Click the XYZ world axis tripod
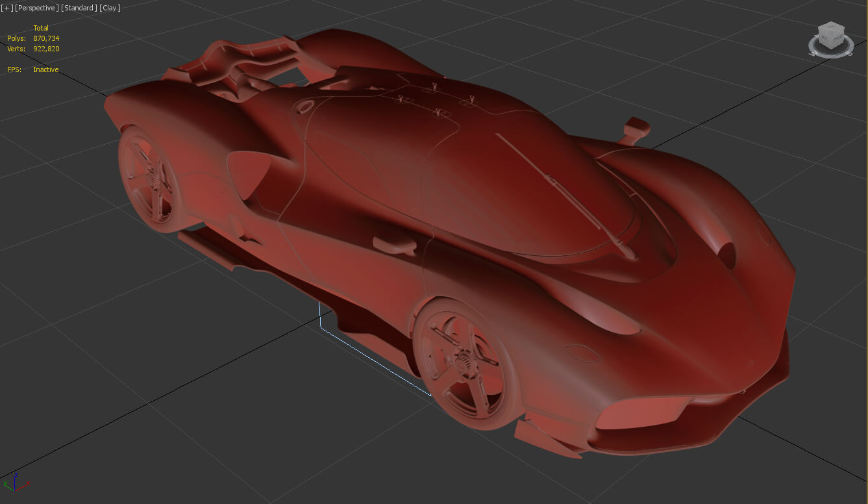Viewport: 868px width, 504px height. pyautogui.click(x=13, y=482)
